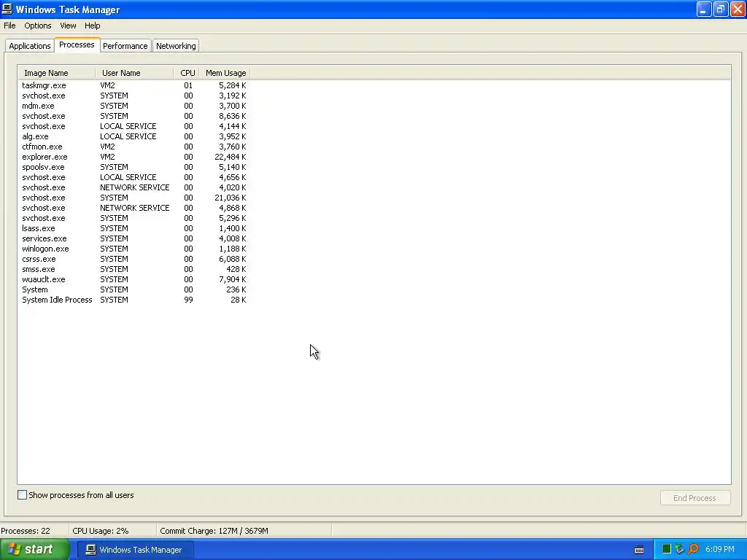
Task: Click the 8,636 K svchost memory value
Action: (233, 116)
